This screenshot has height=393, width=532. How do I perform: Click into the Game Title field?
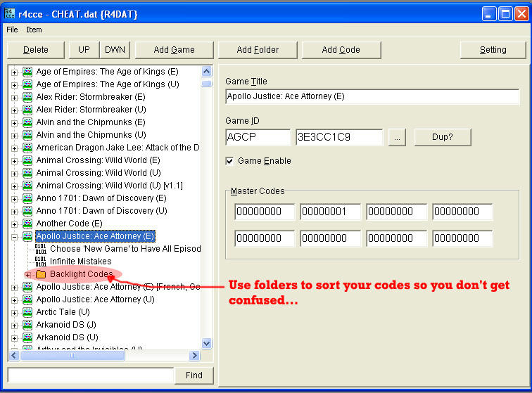tap(372, 96)
